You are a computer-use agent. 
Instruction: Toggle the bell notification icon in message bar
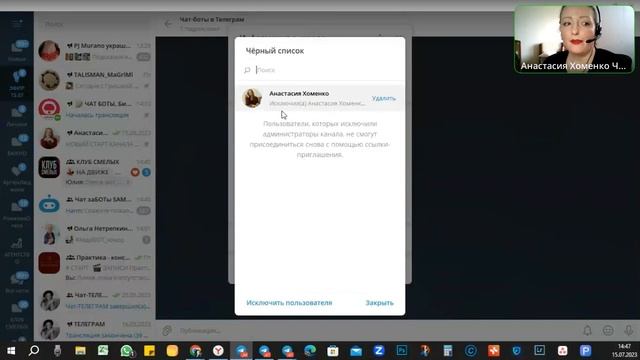587,330
